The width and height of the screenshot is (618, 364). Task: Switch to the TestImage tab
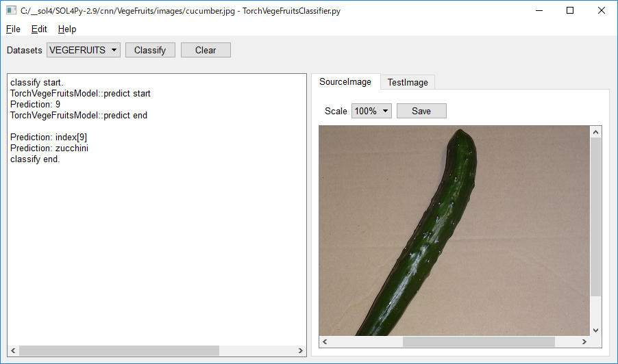[x=408, y=82]
